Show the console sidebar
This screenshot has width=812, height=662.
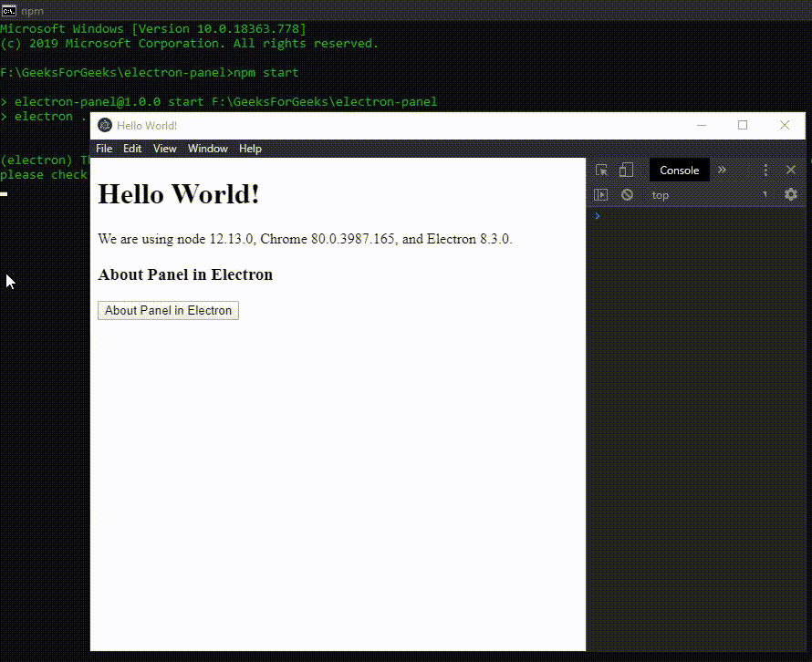pyautogui.click(x=600, y=194)
